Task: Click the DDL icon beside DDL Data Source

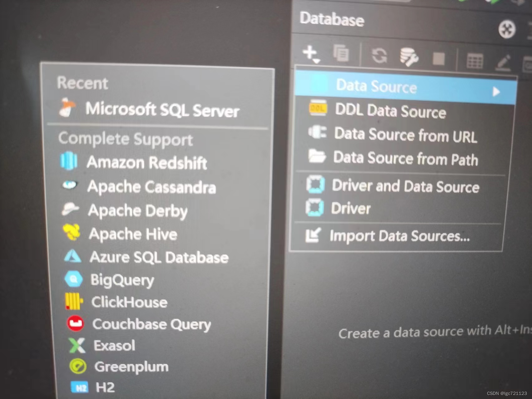Action: (317, 108)
